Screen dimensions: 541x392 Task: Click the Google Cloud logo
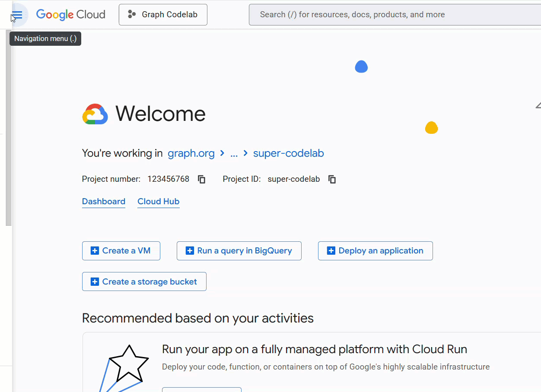pyautogui.click(x=70, y=14)
